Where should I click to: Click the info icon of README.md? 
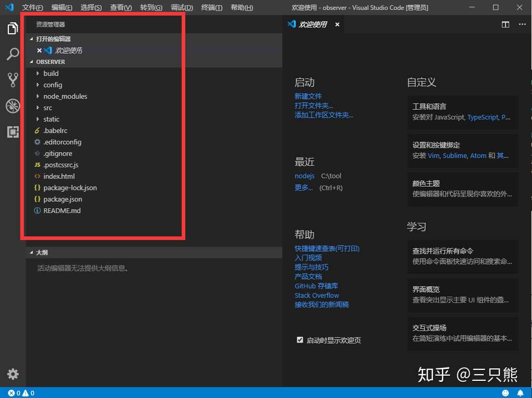point(37,210)
